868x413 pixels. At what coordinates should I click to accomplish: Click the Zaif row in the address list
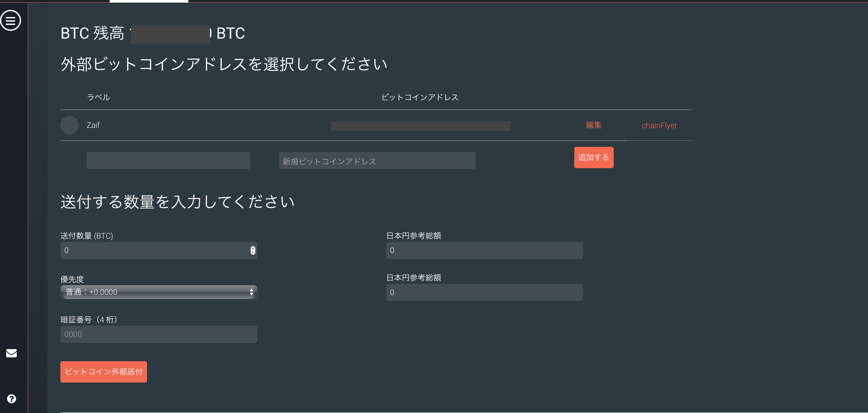coord(93,125)
